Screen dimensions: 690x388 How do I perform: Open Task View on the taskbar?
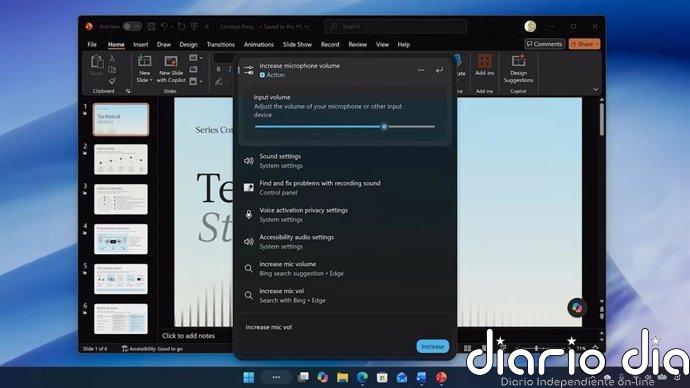pos(303,377)
